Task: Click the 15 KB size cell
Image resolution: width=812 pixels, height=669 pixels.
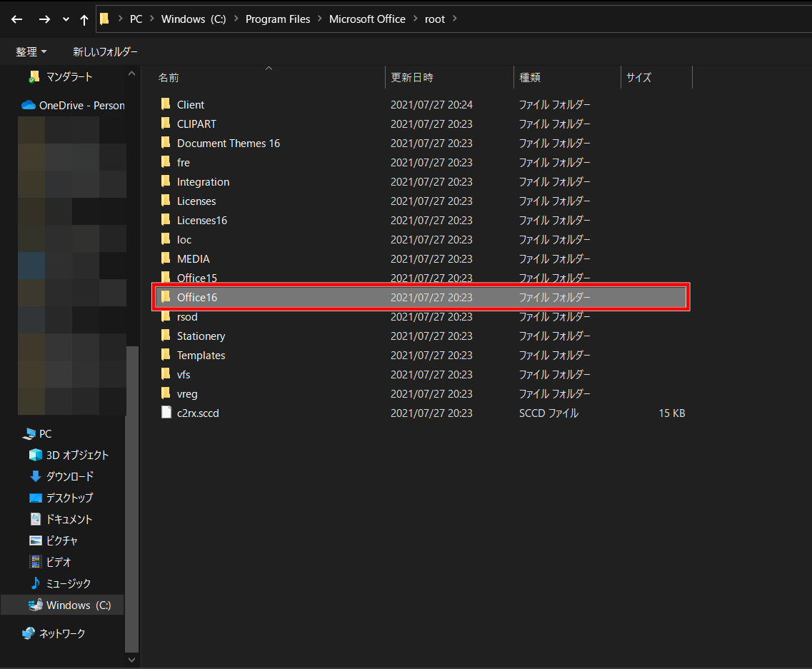Action: click(671, 413)
